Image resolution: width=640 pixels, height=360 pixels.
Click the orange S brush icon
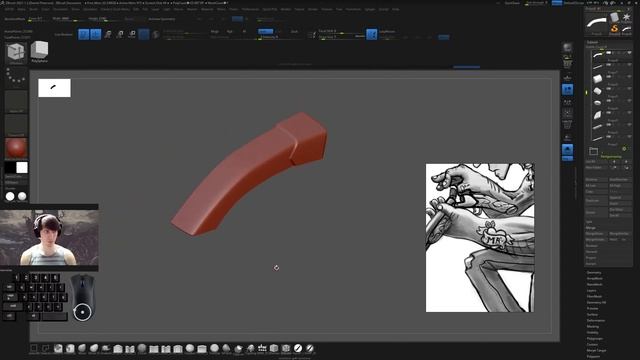coord(614,29)
